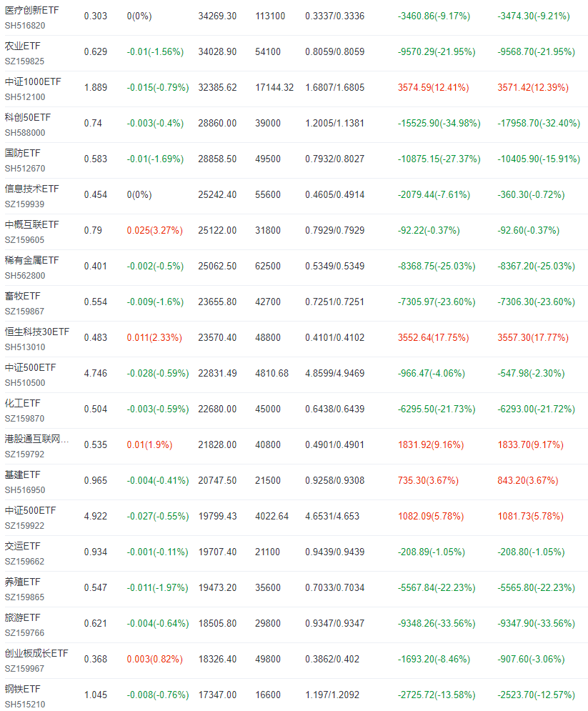Click the market value 22831.49
588x711 pixels.
(217, 374)
